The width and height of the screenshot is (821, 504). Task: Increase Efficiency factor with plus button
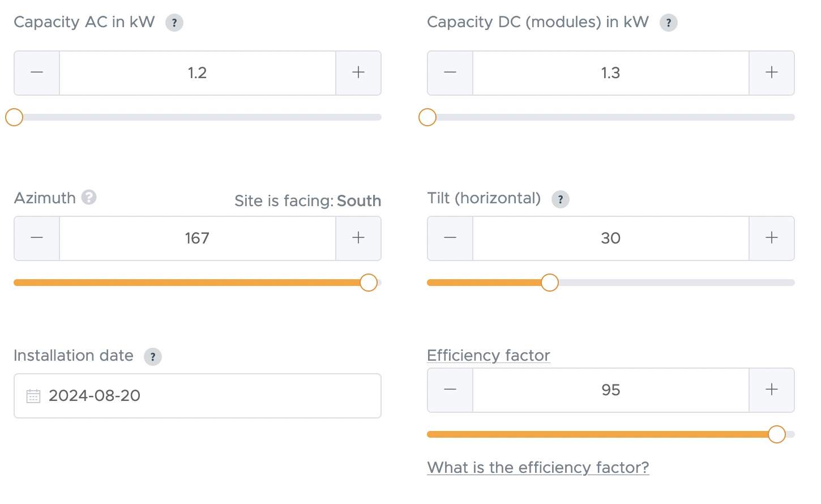772,390
